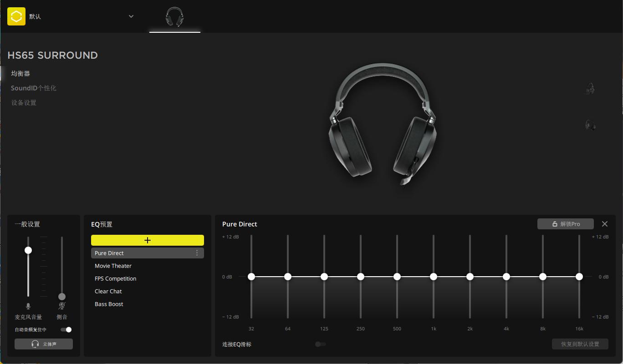Select the Bass Boost EQ preset
The height and width of the screenshot is (364, 623).
[x=109, y=304]
